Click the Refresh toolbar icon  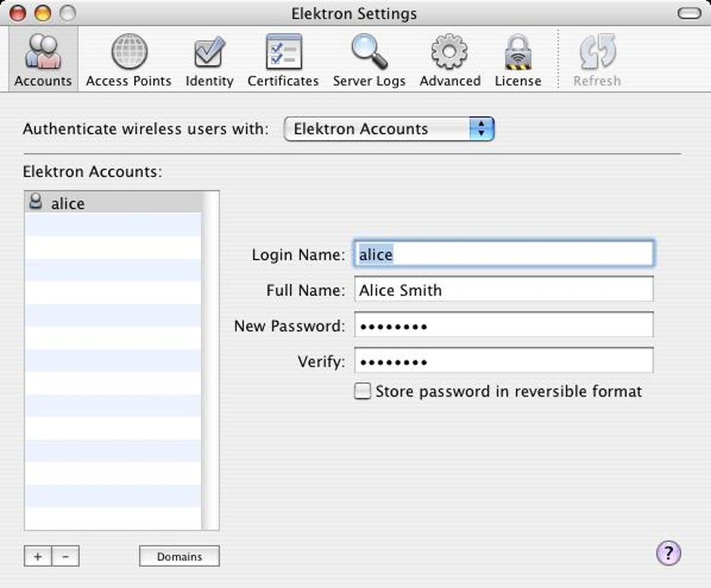pos(597,59)
